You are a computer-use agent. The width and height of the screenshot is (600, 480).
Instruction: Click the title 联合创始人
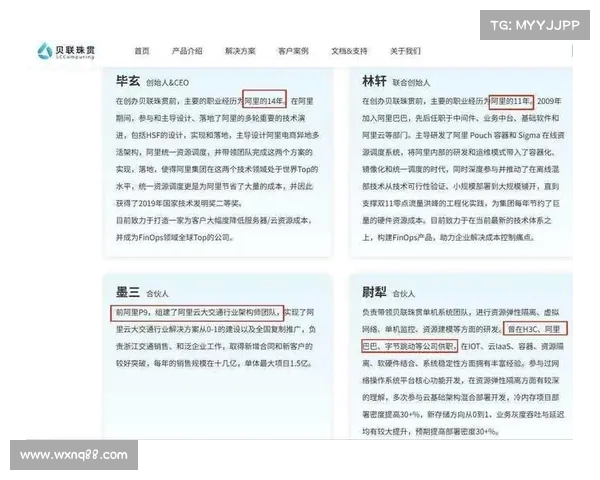[411, 83]
